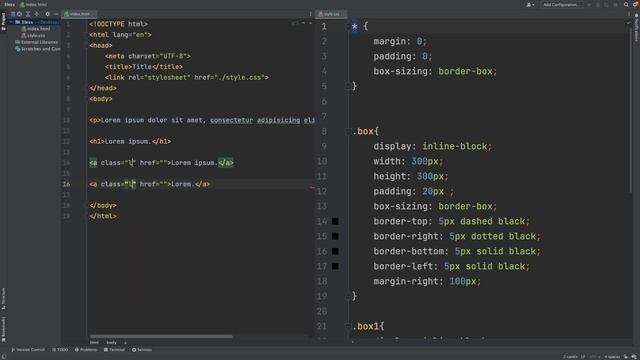Screen dimensions: 640x360
Task: Select index.html in project tree
Action: pyautogui.click(x=36, y=29)
